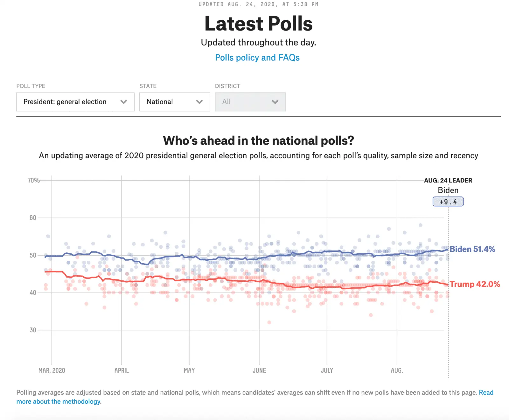Image resolution: width=509 pixels, height=420 pixels.
Task: Click the Poll Type dropdown chevron
Action: pyautogui.click(x=125, y=102)
